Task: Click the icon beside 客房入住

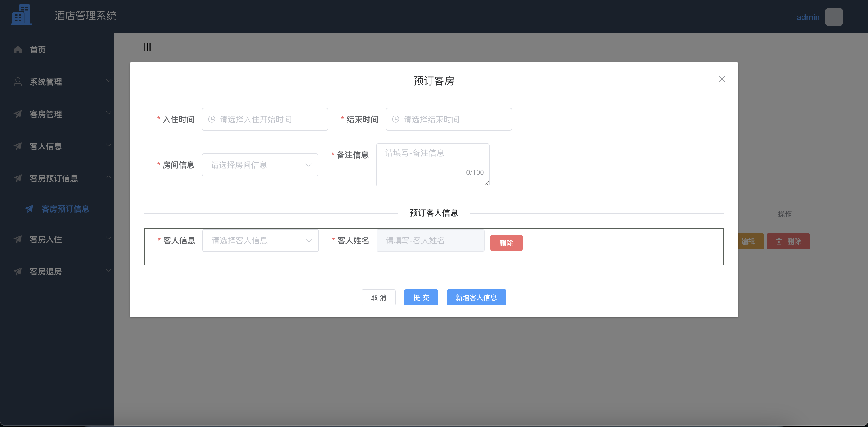Action: coord(18,239)
